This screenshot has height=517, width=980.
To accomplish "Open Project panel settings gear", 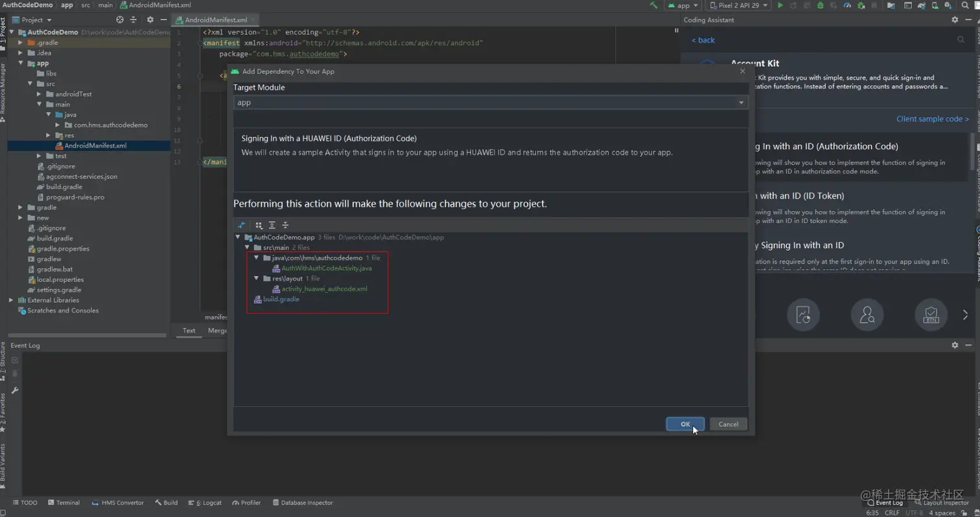I will click(150, 20).
